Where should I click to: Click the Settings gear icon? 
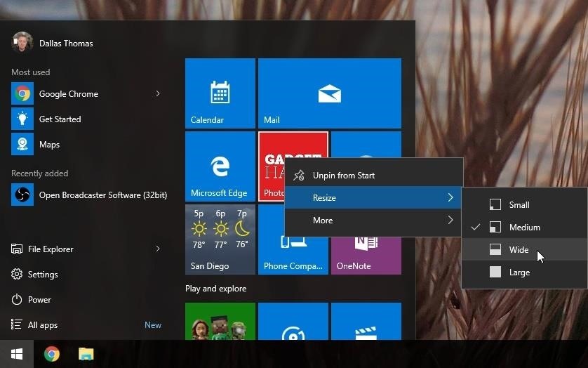[17, 274]
